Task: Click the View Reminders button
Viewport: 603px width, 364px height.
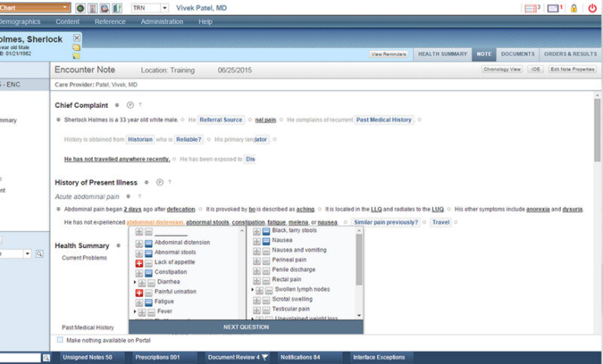Action: 388,54
